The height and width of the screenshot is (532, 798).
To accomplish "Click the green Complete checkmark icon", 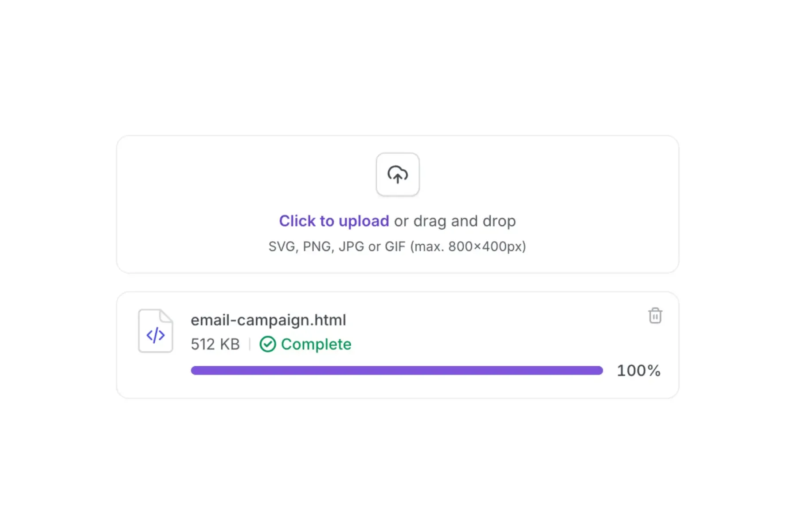I will 268,344.
